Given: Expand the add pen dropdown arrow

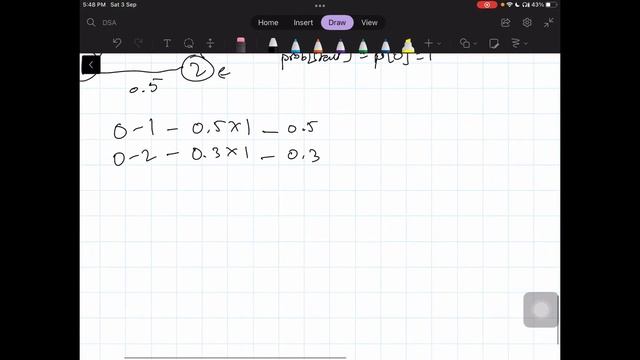Looking at the screenshot, I should (x=439, y=43).
